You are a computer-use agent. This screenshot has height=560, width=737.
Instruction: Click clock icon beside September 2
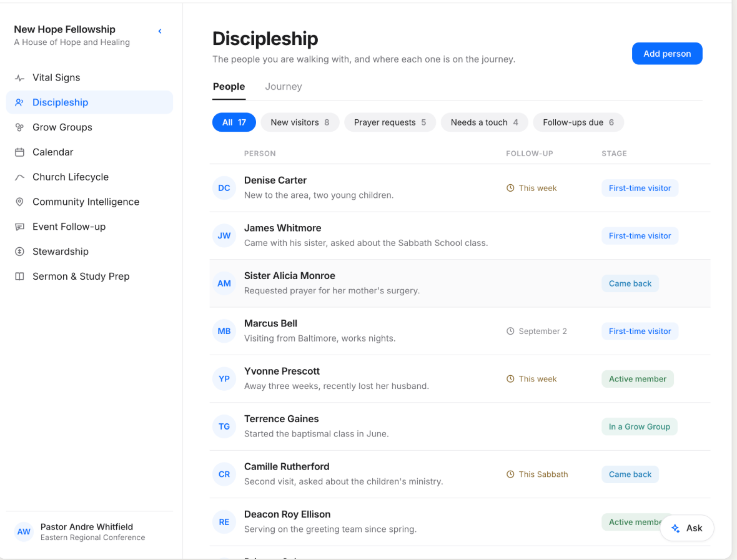[x=510, y=332]
